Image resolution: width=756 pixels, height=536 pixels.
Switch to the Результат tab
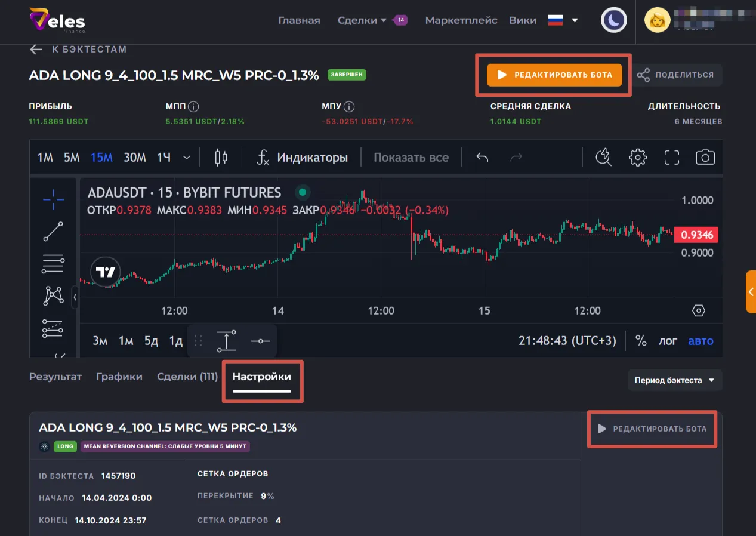(x=55, y=377)
